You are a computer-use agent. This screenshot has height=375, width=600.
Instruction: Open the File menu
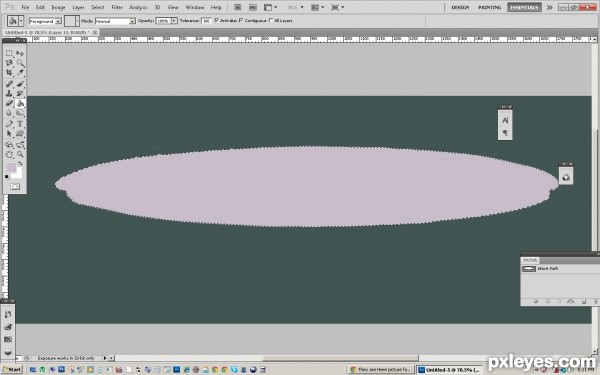(25, 7)
